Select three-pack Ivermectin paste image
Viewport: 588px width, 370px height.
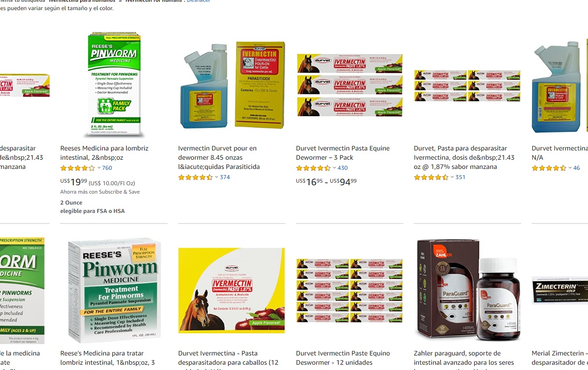350,85
